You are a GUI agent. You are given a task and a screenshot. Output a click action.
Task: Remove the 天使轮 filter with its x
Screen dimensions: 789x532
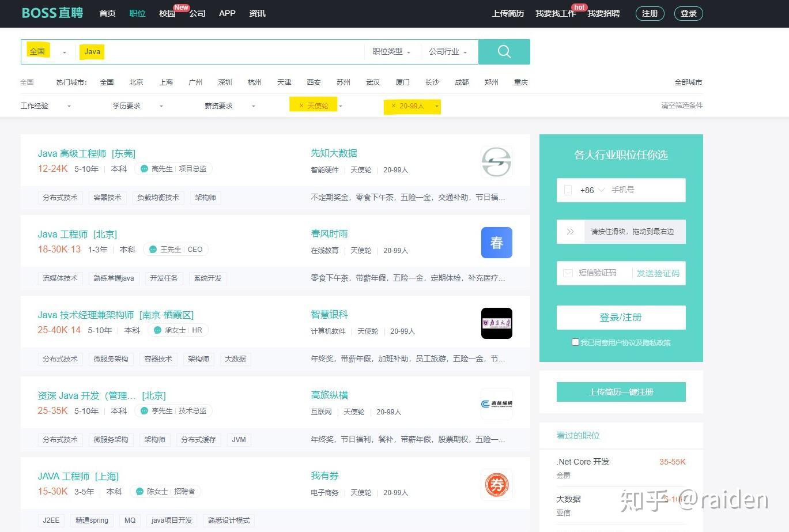(301, 106)
